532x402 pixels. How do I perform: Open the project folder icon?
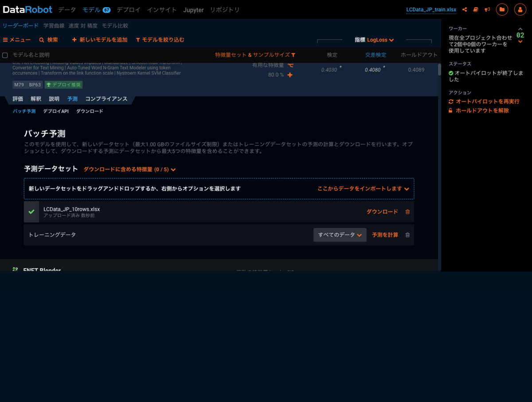point(502,9)
